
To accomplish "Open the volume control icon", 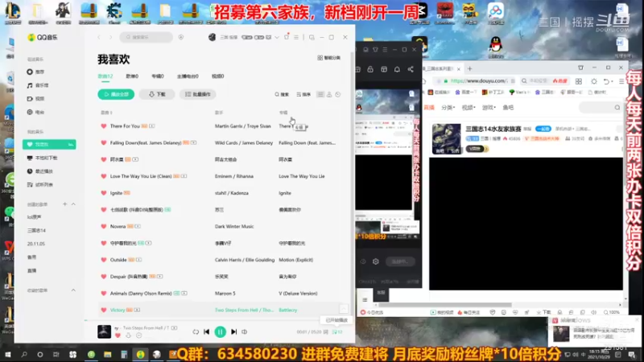I will [245, 331].
